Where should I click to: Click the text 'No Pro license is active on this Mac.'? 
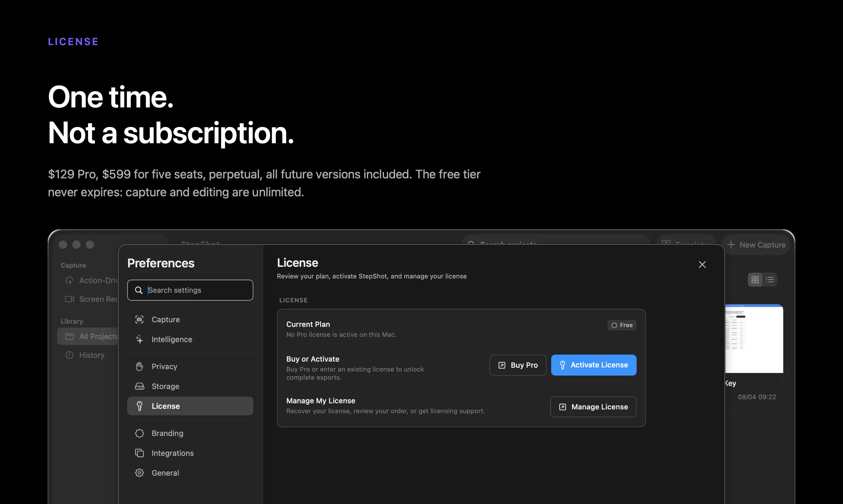[x=341, y=335]
